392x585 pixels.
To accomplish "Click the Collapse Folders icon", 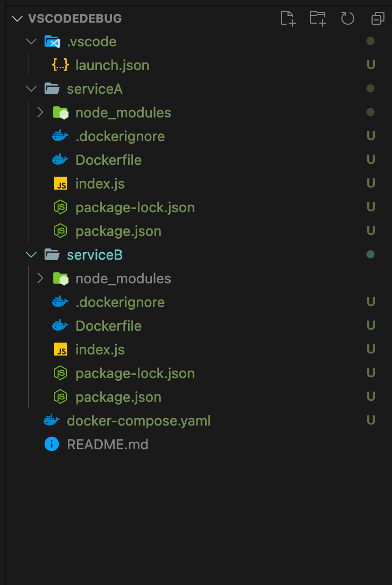I will coord(377,18).
